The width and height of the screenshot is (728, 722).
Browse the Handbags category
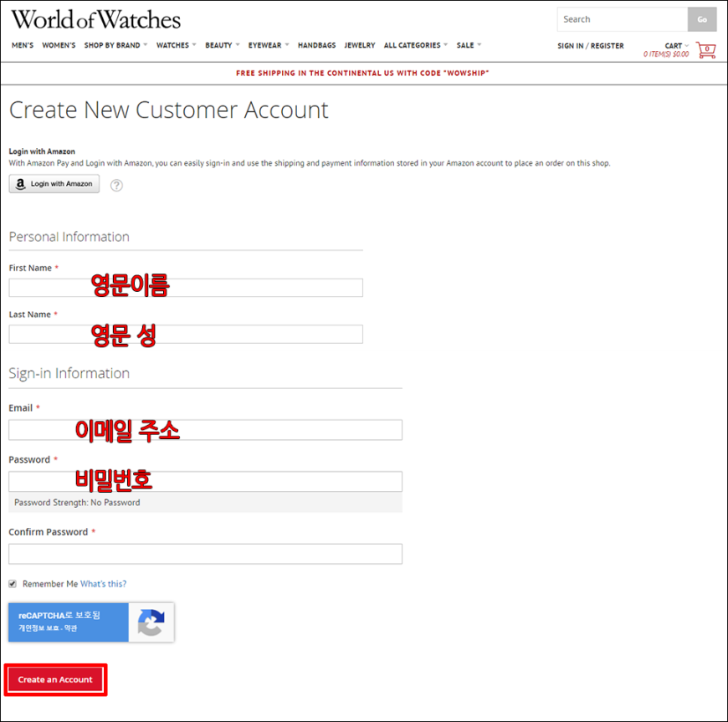pos(316,45)
